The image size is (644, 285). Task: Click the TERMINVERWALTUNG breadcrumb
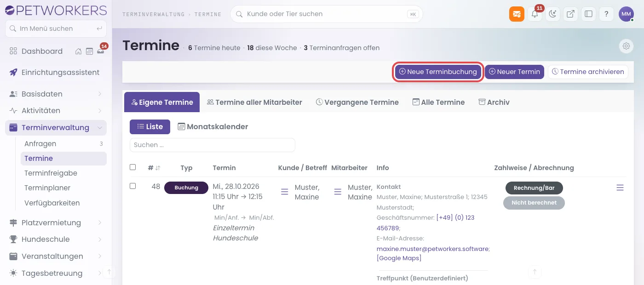click(154, 14)
